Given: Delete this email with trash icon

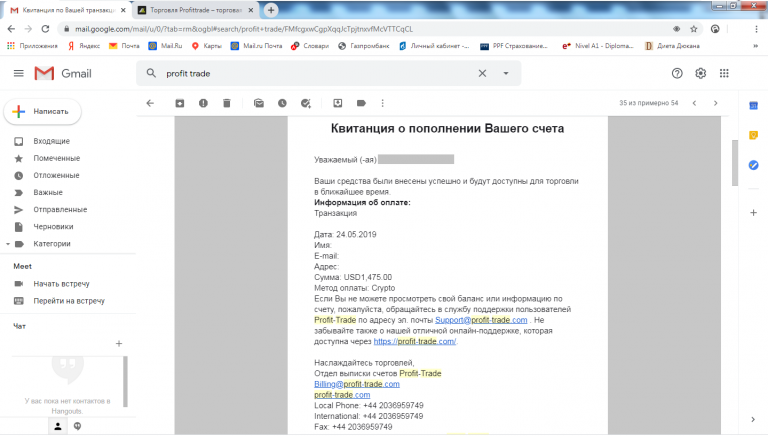Looking at the screenshot, I should click(227, 103).
